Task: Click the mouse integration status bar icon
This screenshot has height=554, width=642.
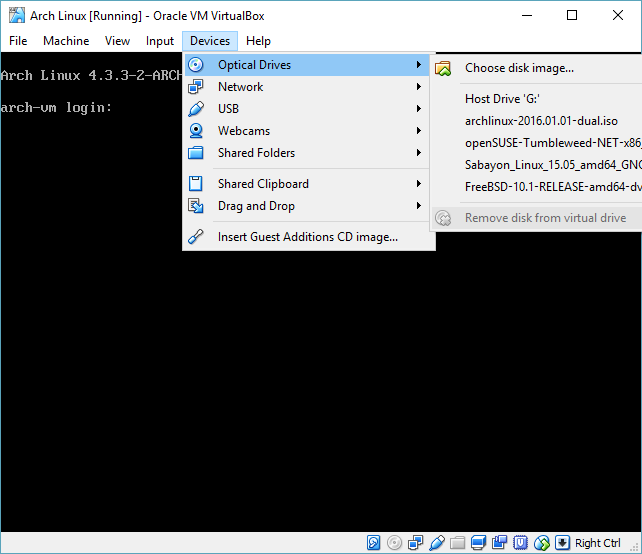Action: click(542, 543)
